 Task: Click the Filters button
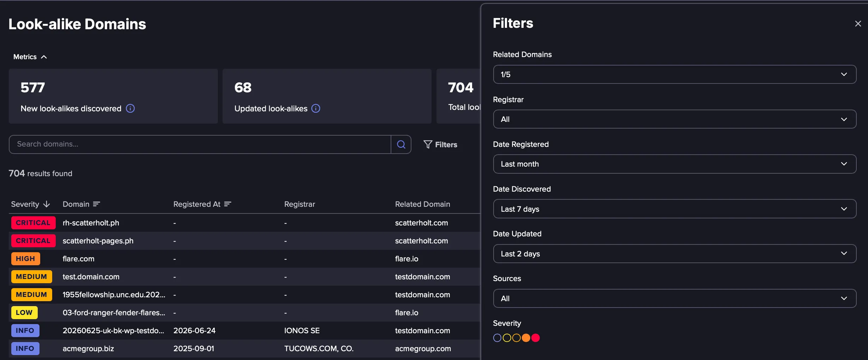[x=440, y=144]
